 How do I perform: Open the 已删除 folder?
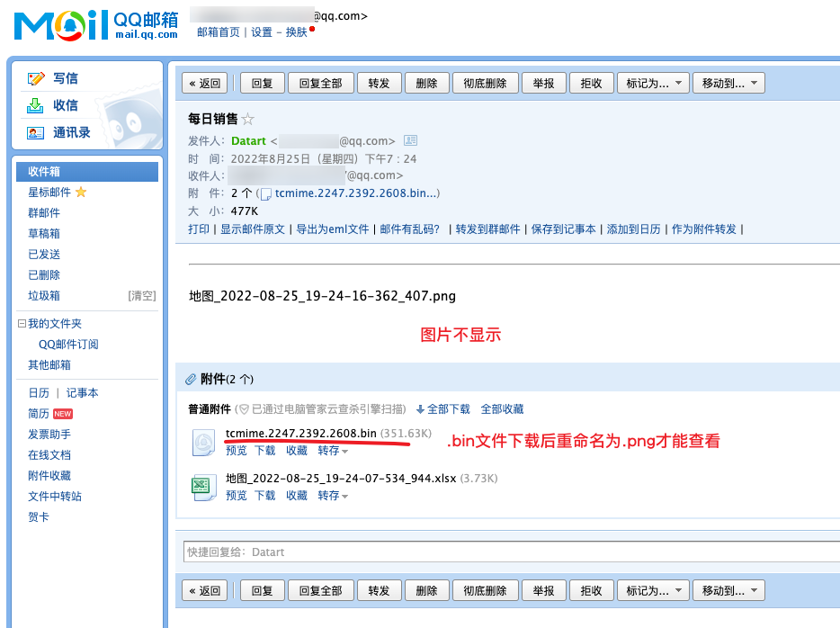pos(44,275)
